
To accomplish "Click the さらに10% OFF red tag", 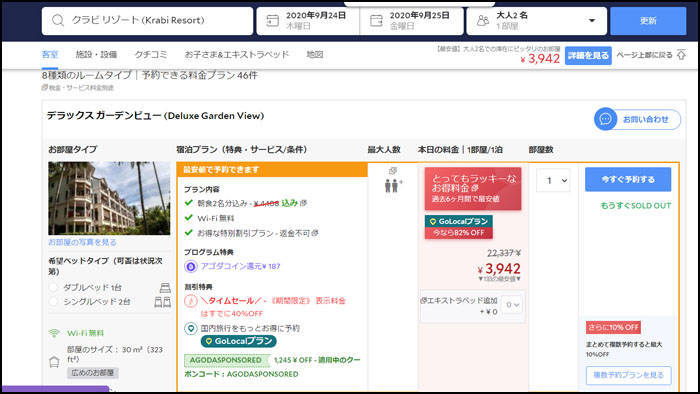I will [x=613, y=328].
